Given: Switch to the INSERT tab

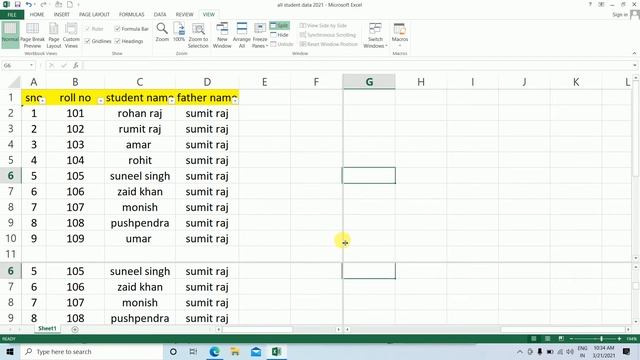Looking at the screenshot, I should [x=62, y=14].
